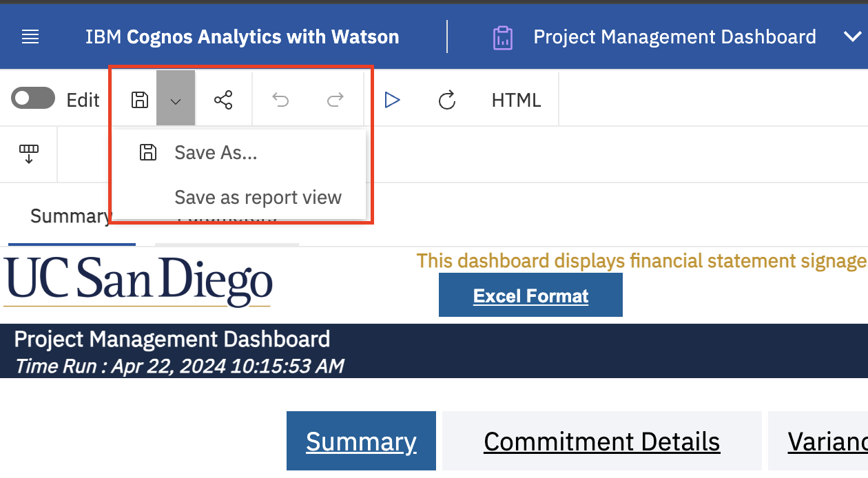Click the Undo arrow
868x478 pixels.
[x=280, y=101]
